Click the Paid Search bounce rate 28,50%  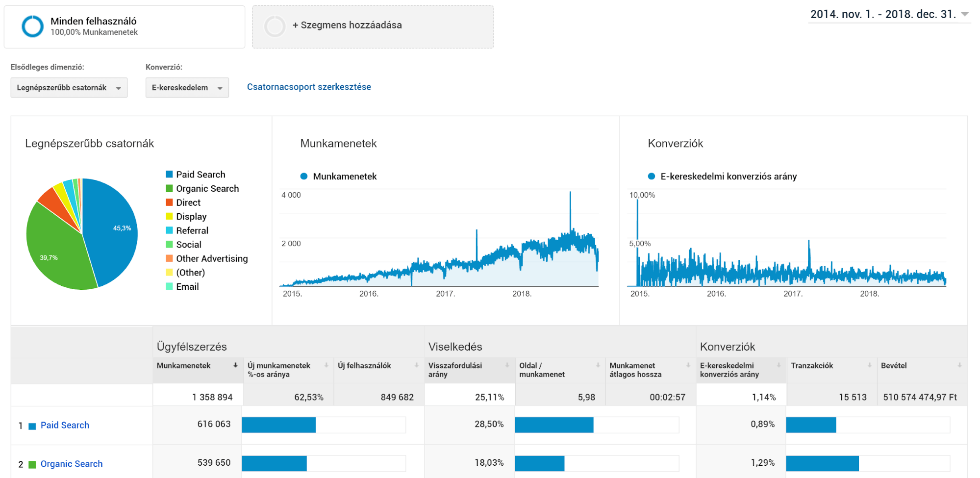[x=489, y=424]
